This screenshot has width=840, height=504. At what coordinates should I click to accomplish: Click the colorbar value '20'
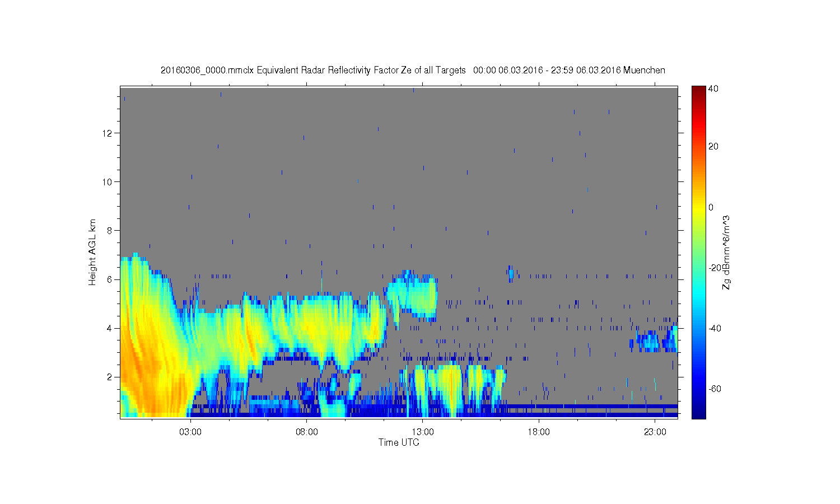713,147
